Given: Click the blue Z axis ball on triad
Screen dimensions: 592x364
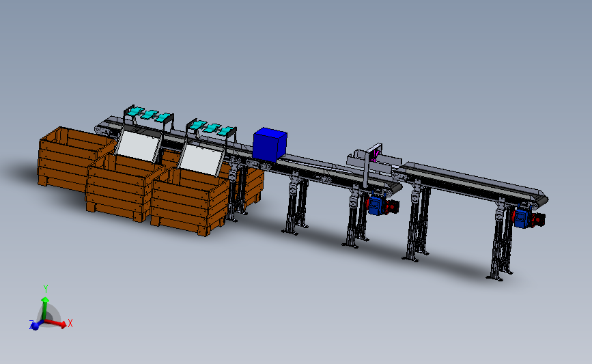Looking at the screenshot, I should click(x=35, y=326).
